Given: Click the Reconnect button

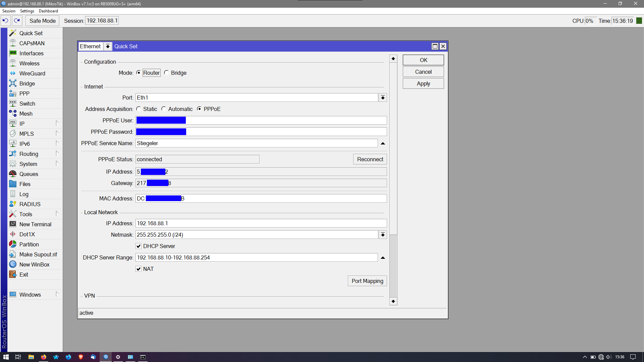Looking at the screenshot, I should 370,159.
